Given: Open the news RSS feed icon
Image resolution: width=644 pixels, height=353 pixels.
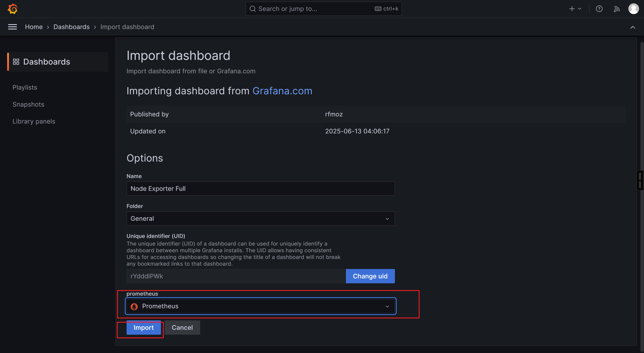Looking at the screenshot, I should pyautogui.click(x=616, y=9).
